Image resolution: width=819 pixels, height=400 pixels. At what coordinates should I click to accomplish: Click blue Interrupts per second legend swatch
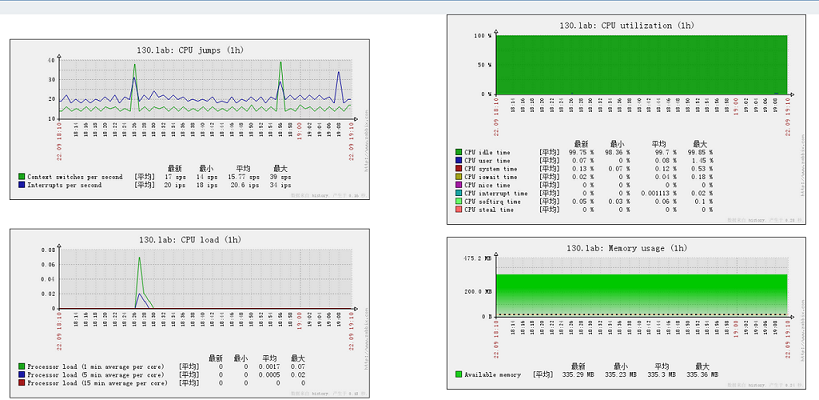pos(22,185)
